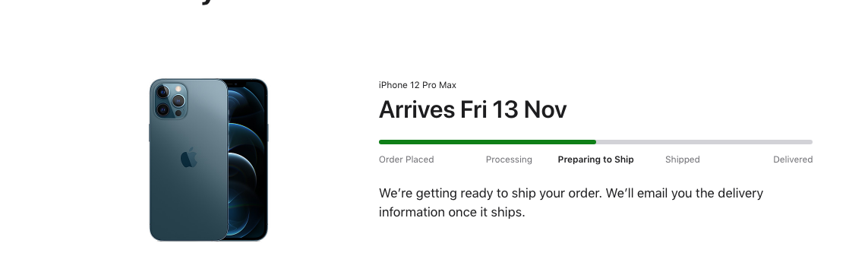Click the "We're getting ready to ship" message line
Screen dimensions: 868x278
(x=571, y=193)
